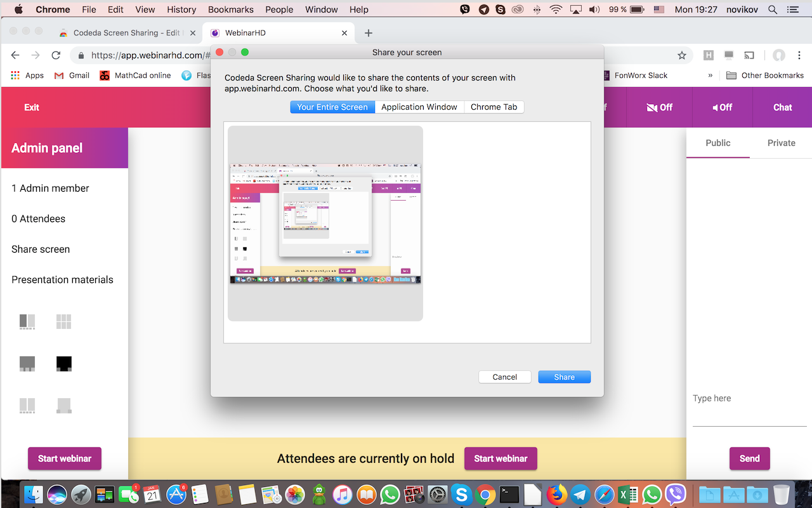Screen dimensions: 812x508
Task: Select the six-tile grid layout icon
Action: pos(64,322)
